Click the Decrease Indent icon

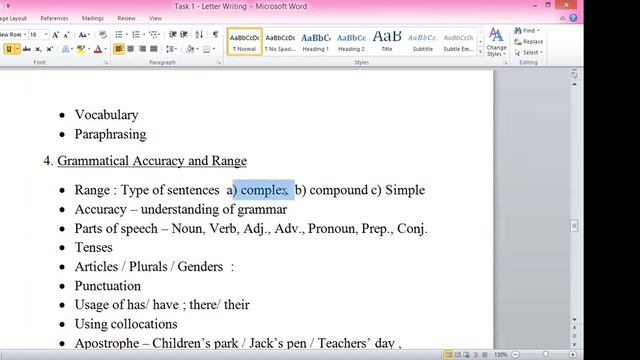[173, 35]
